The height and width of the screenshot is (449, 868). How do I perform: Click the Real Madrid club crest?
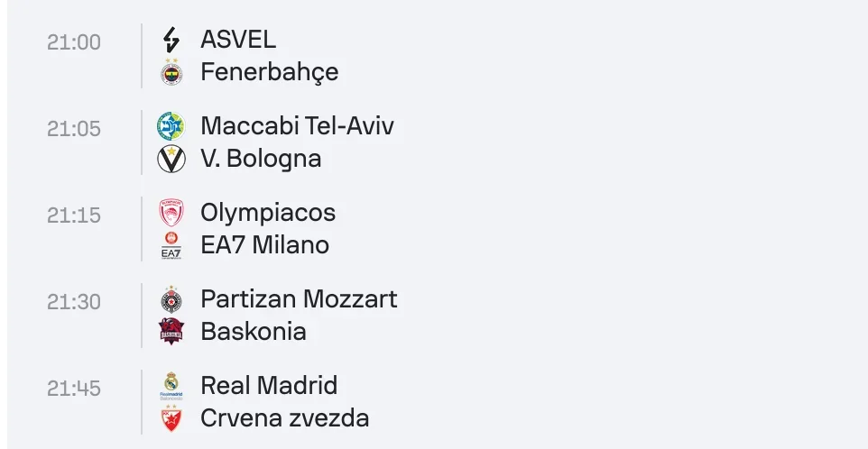pos(171,386)
